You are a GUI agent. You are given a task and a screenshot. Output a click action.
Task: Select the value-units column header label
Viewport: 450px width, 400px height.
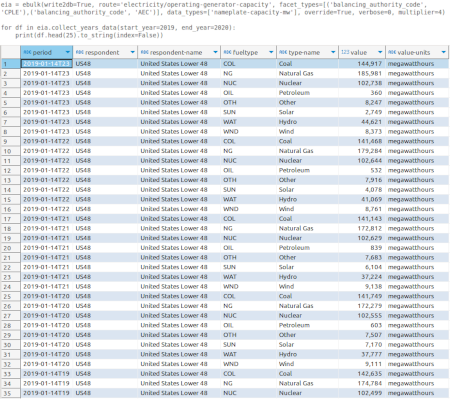414,53
